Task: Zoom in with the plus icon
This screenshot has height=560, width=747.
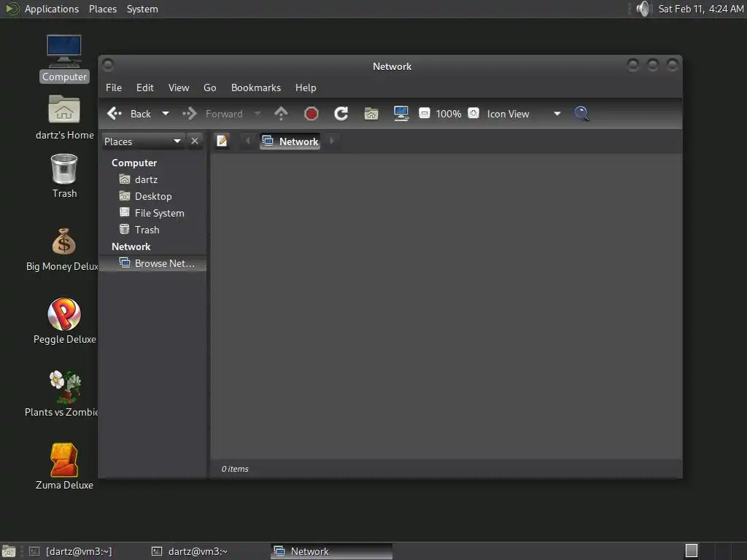Action: point(473,113)
